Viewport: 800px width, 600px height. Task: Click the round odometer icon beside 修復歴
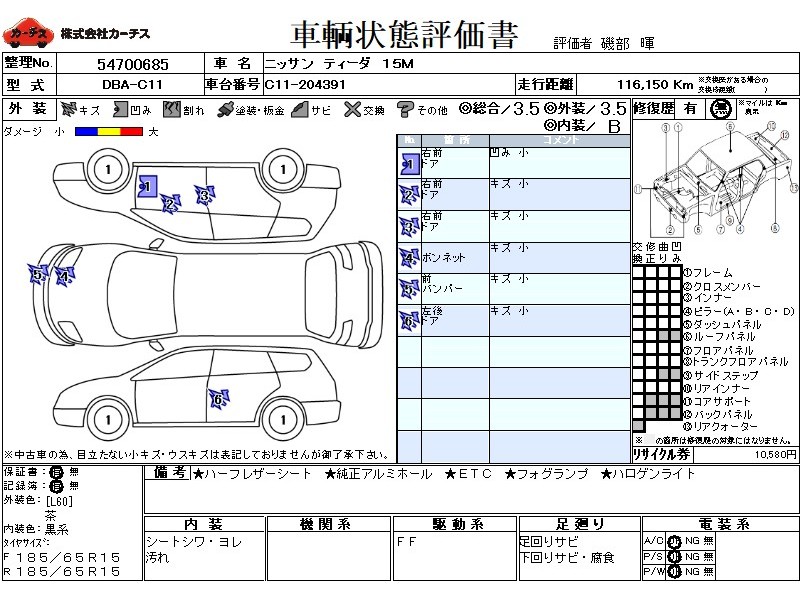click(x=721, y=109)
